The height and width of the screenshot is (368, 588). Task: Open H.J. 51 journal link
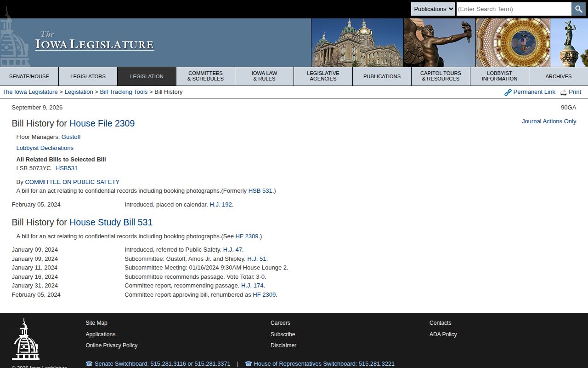point(257,259)
